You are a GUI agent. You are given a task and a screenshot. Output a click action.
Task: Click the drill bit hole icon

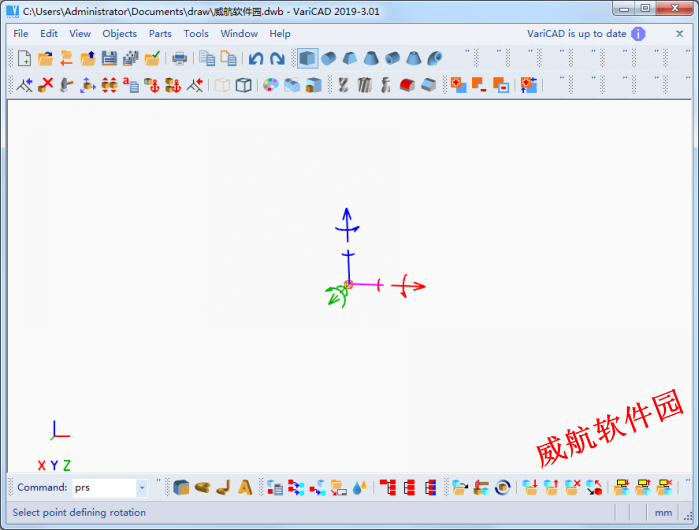343,84
